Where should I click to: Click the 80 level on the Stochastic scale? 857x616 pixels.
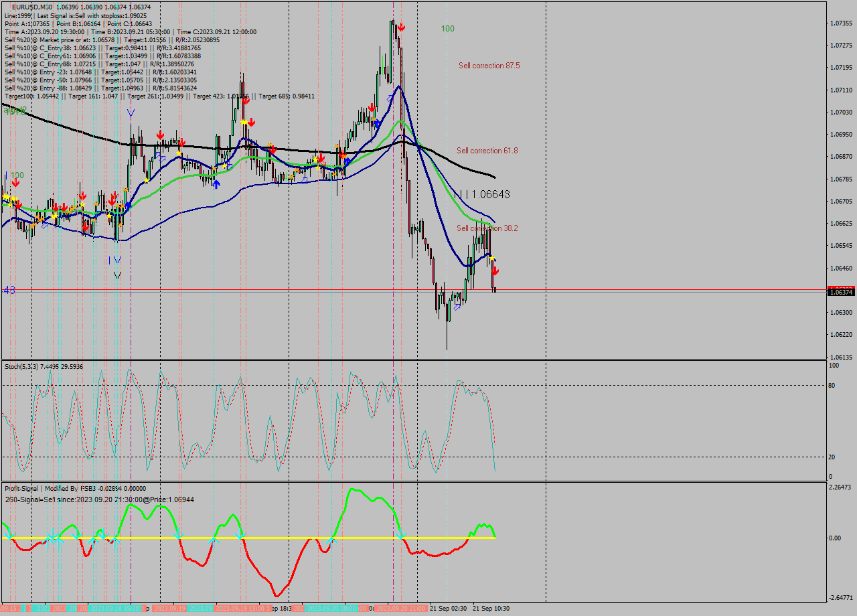832,385
